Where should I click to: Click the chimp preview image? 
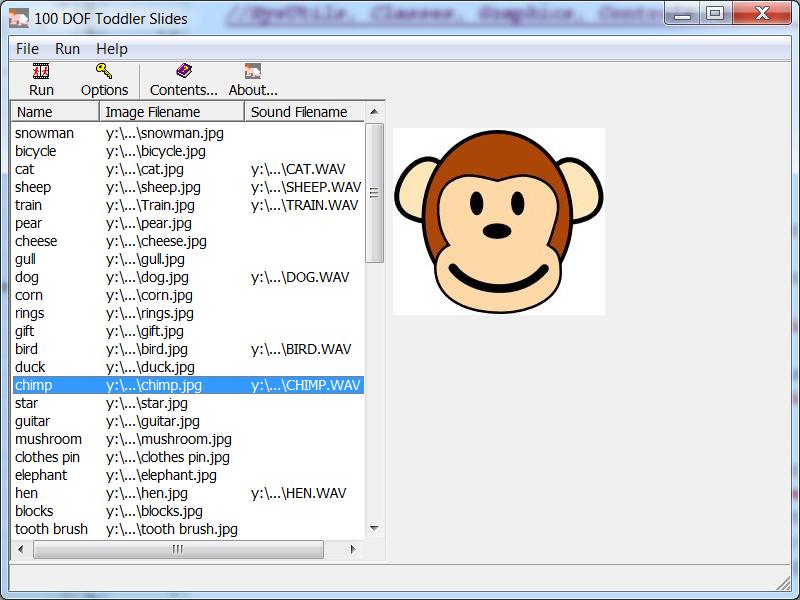pyautogui.click(x=498, y=221)
